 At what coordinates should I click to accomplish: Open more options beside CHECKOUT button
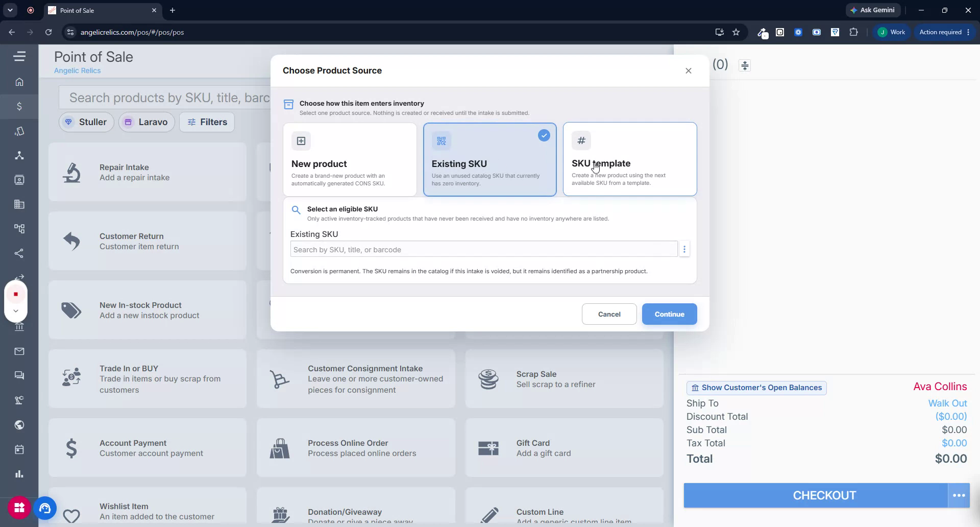coord(959,495)
